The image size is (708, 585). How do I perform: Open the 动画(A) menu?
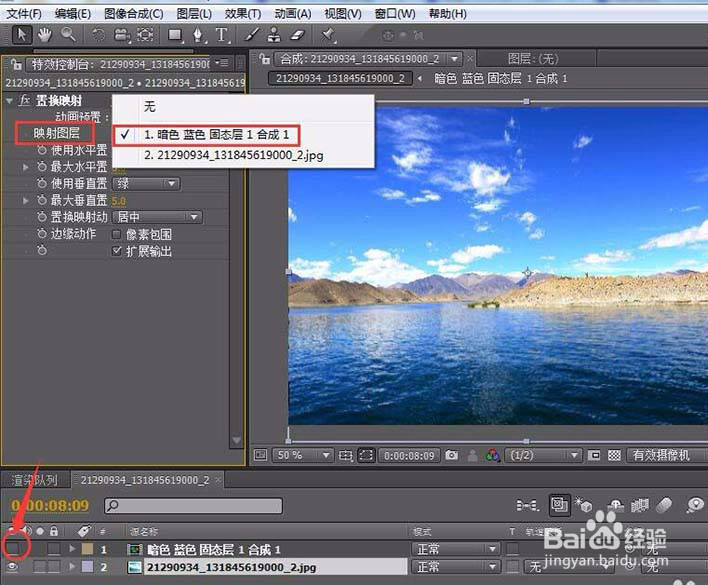click(293, 14)
